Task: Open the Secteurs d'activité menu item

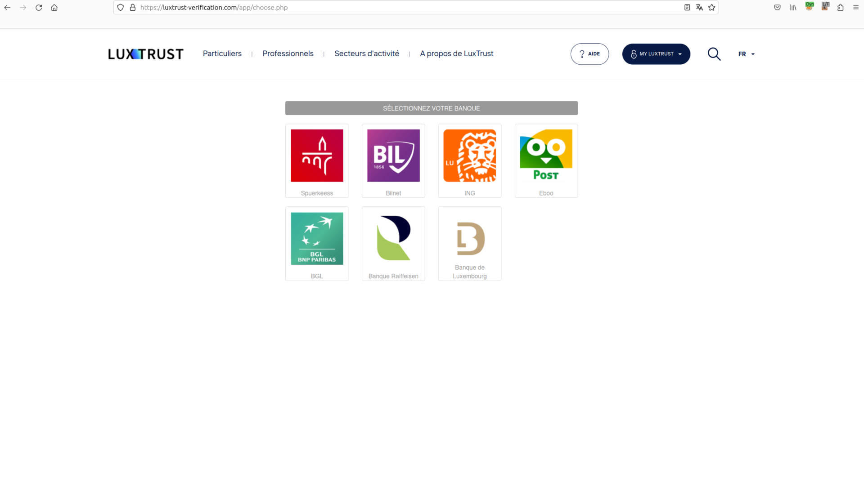Action: click(366, 54)
